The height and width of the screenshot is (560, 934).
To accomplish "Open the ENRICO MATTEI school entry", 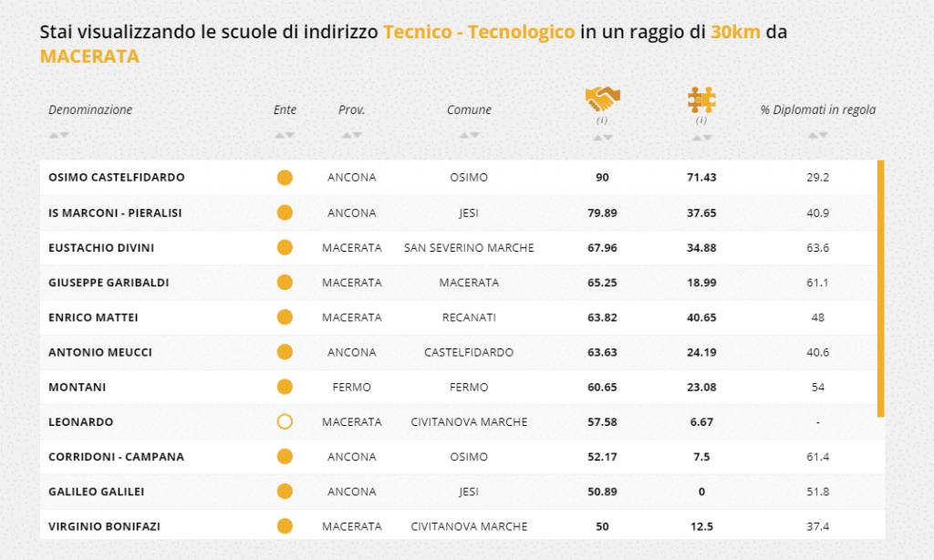I will [93, 317].
